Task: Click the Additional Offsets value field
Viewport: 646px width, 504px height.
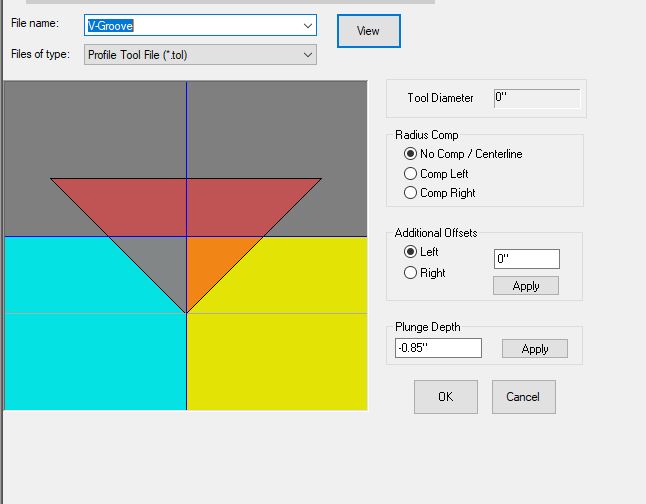Action: (526, 260)
